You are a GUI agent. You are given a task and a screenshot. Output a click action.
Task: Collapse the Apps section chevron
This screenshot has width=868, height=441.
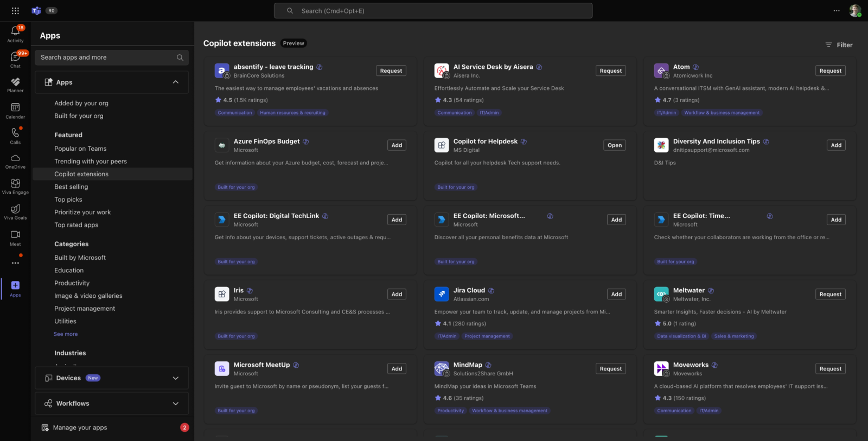pyautogui.click(x=175, y=82)
